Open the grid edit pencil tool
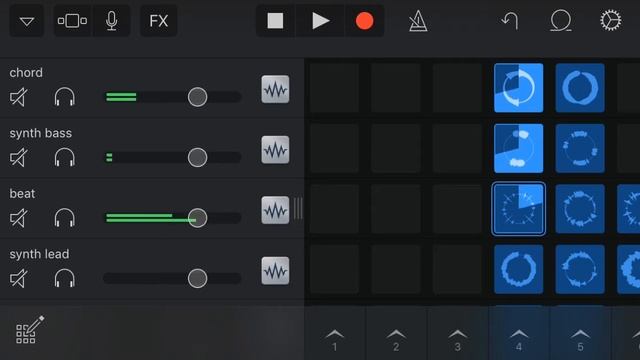 pyautogui.click(x=29, y=329)
